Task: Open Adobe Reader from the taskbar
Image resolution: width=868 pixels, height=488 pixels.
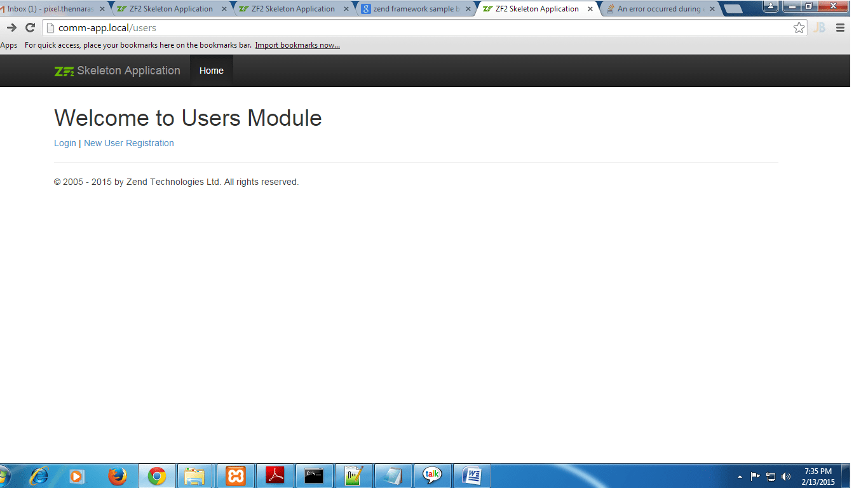Action: click(275, 475)
